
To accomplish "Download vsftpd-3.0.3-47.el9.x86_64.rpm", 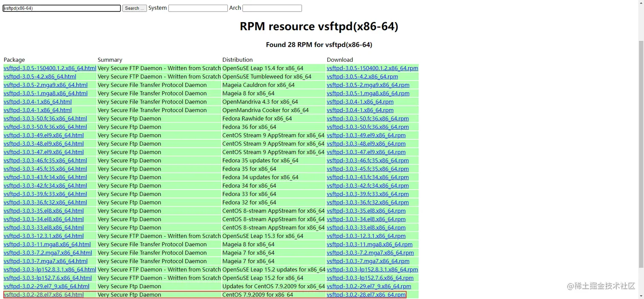I will [366, 152].
